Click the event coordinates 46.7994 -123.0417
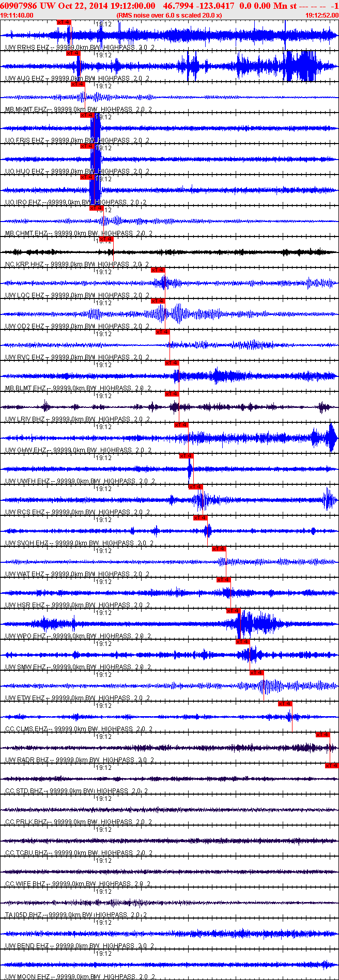The height and width of the screenshot is (980, 339). click(198, 6)
